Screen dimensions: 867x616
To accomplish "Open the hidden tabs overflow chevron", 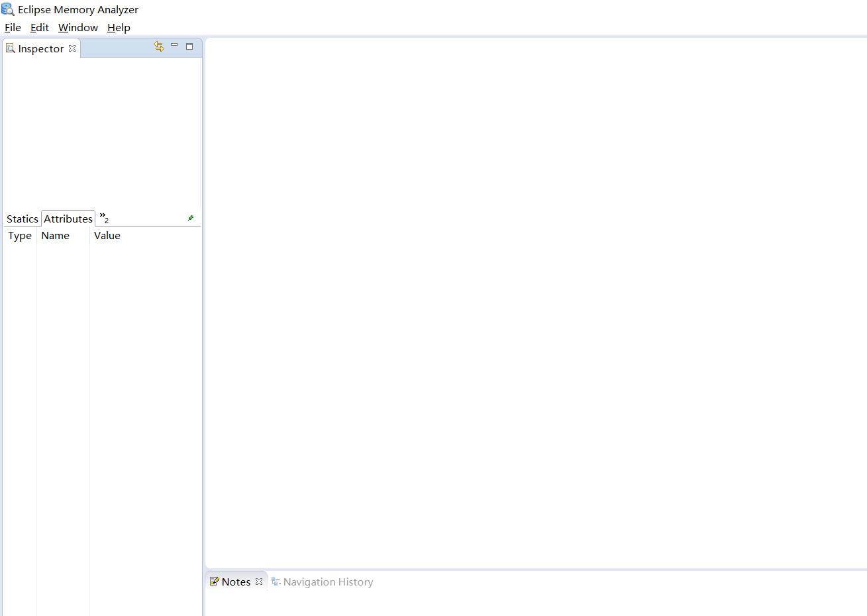I will tap(103, 217).
